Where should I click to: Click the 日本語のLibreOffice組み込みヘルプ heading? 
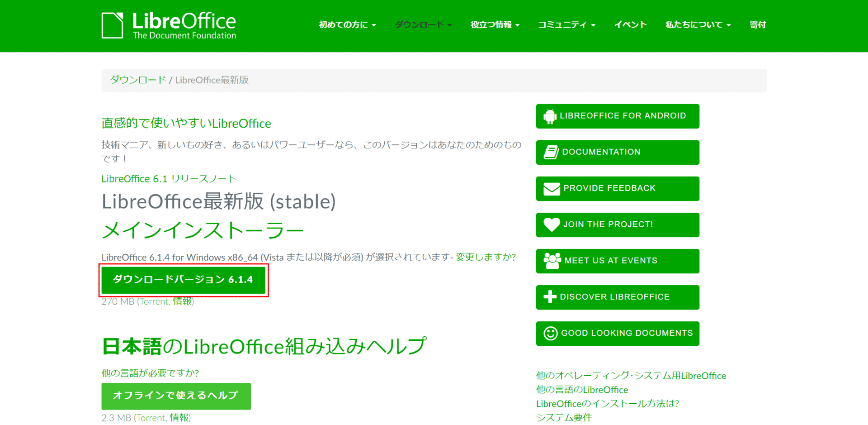coord(264,346)
